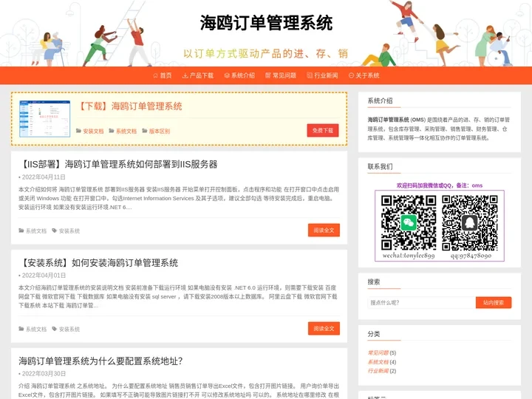Screen dimensions: 532x399
Task: Click the QQ QR code image
Action: coord(470,223)
